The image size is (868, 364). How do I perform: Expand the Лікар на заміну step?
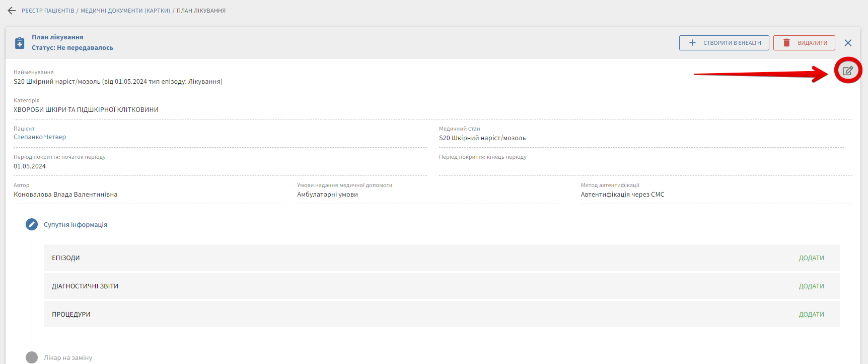point(68,357)
